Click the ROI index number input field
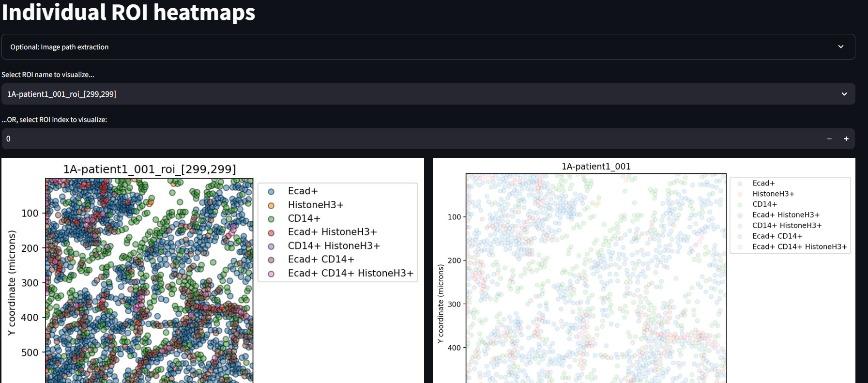 click(x=411, y=139)
